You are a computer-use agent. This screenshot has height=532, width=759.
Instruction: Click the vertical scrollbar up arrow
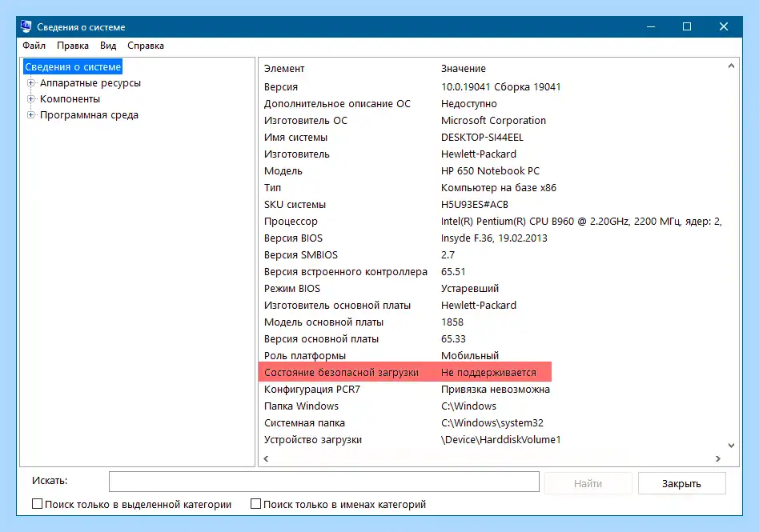[x=731, y=66]
